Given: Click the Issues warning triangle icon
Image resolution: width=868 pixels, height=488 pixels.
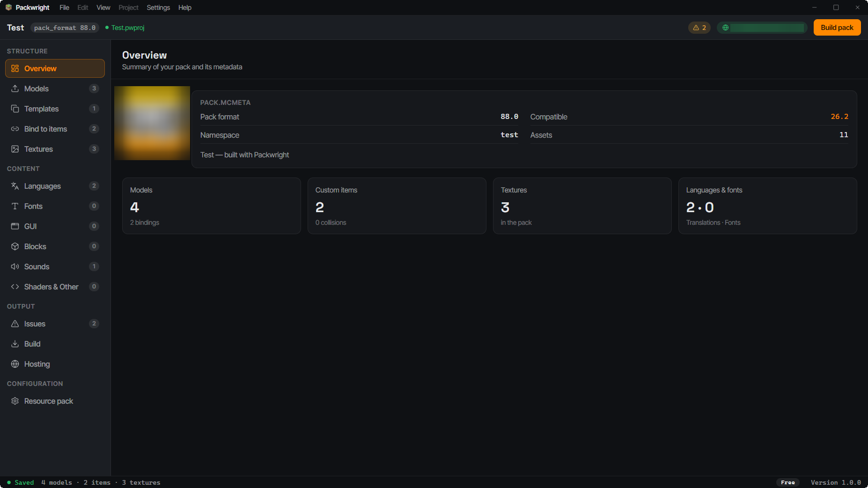Looking at the screenshot, I should pos(15,324).
